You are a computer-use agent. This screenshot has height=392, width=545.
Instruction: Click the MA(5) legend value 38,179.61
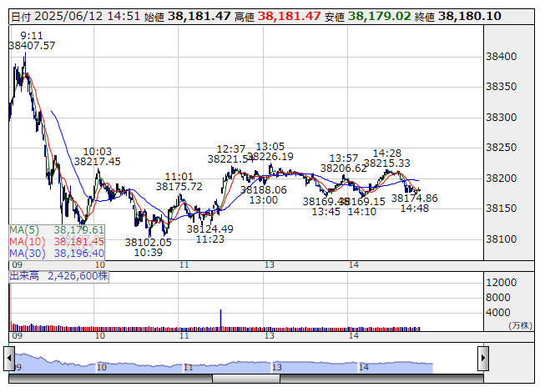click(x=79, y=230)
